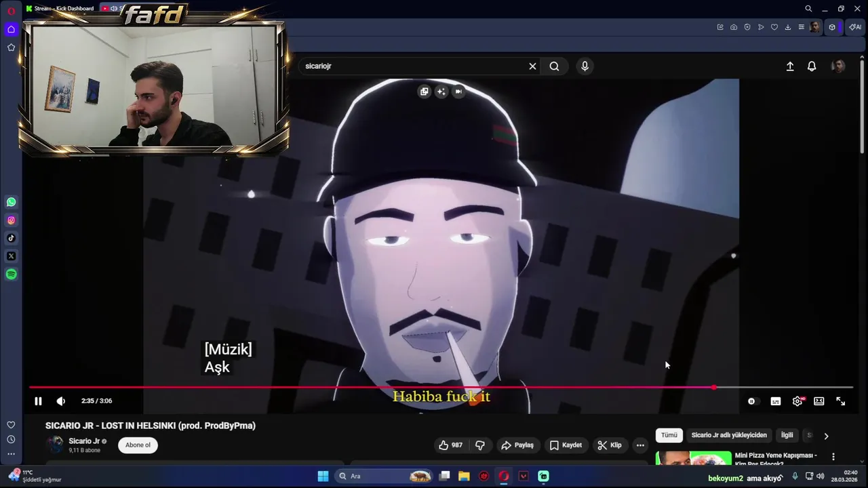Take a snapshot with the camera toolbar icon
The image size is (868, 488).
pyautogui.click(x=734, y=27)
